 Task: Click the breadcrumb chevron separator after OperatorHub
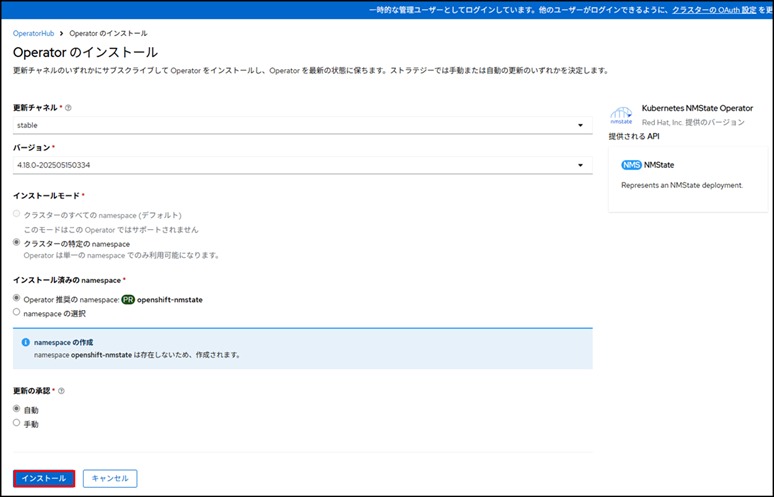(61, 33)
